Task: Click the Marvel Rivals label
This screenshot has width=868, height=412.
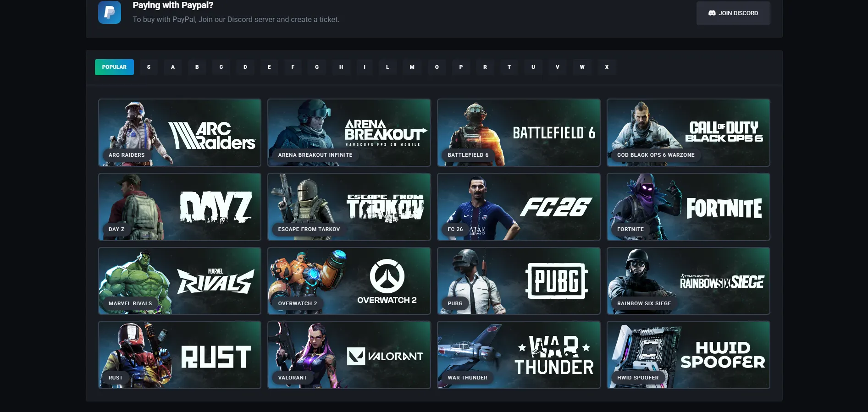Action: (130, 303)
